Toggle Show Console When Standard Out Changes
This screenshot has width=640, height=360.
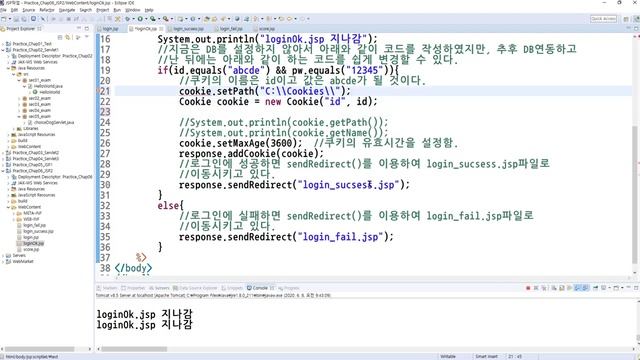point(578,288)
